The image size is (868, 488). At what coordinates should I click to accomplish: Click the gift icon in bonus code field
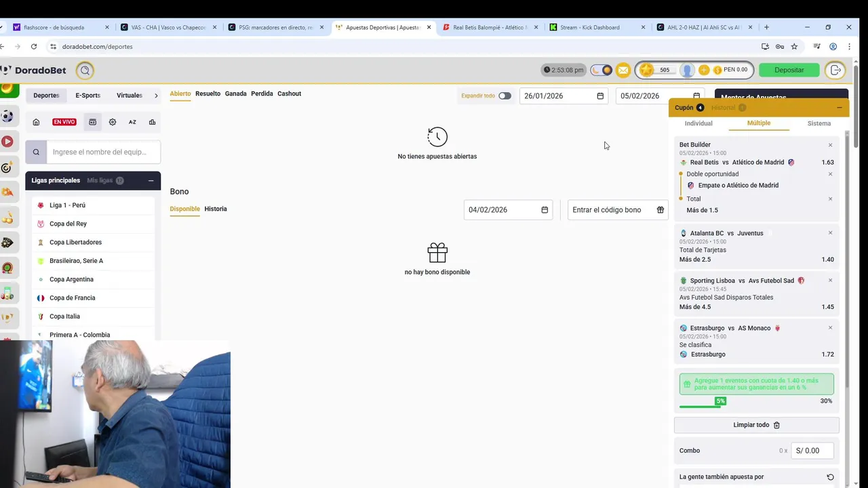(x=660, y=209)
